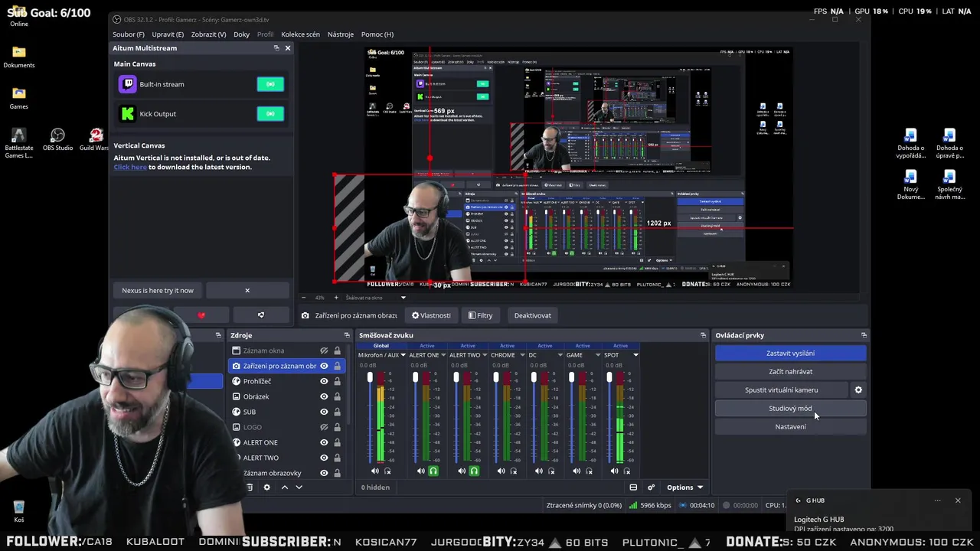Open OBS Studio desktop shortcut
The height and width of the screenshot is (551, 980).
point(57,139)
